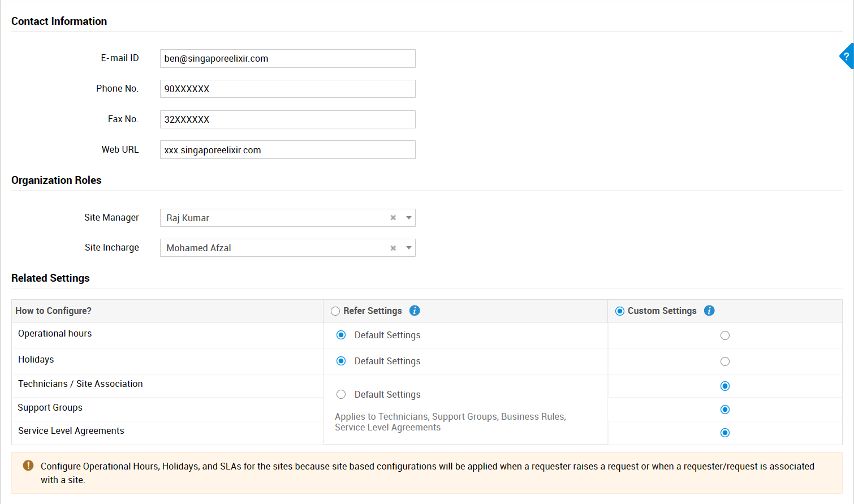Click the Phone No. text field

click(x=287, y=89)
